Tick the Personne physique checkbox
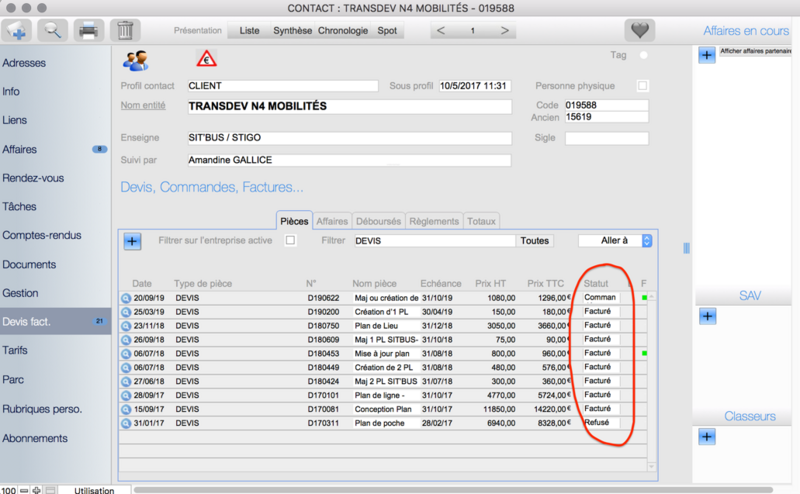 click(x=642, y=86)
